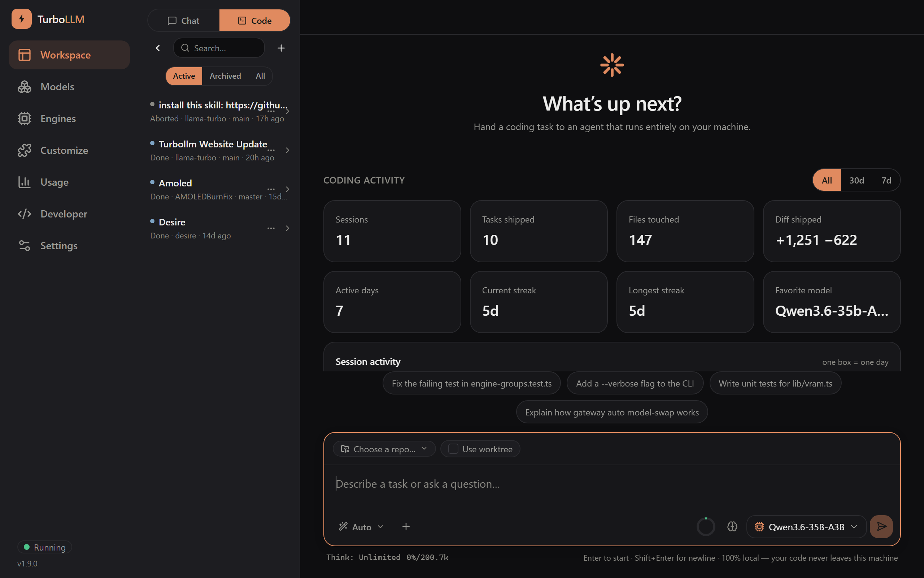Click the Sessions stat card

pyautogui.click(x=392, y=231)
